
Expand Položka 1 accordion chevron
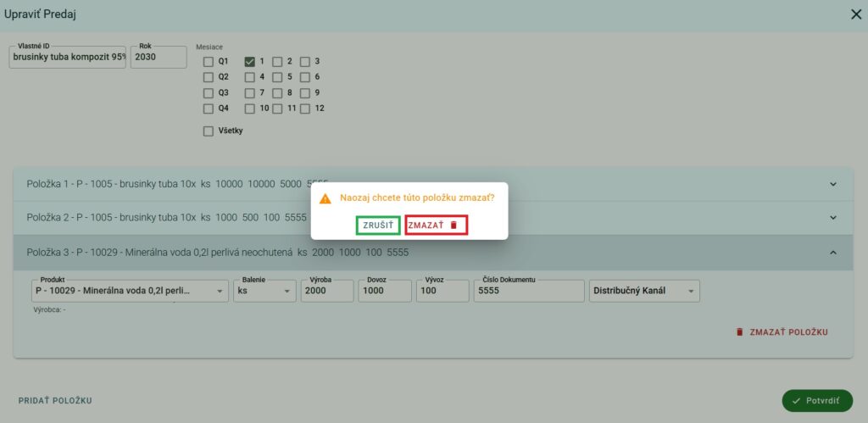point(832,184)
